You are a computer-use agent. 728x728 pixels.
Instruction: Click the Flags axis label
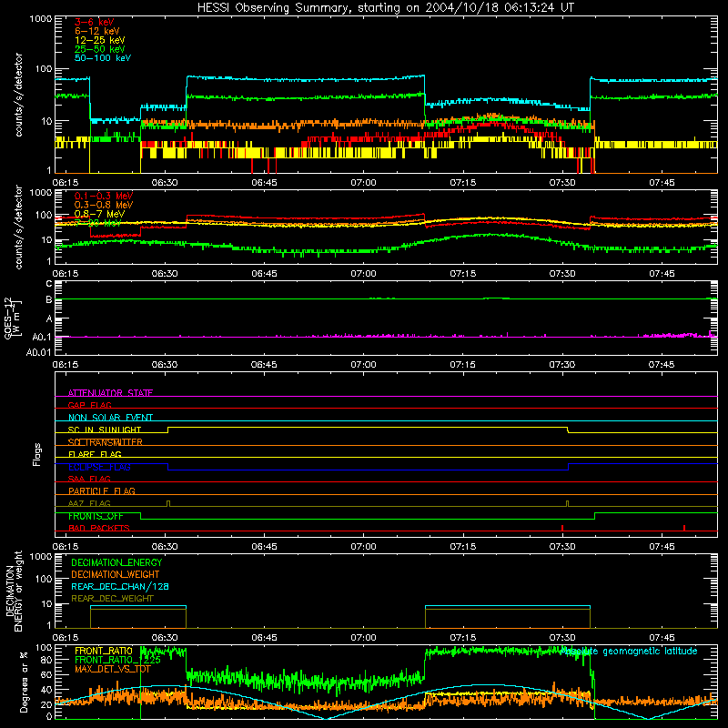36,454
